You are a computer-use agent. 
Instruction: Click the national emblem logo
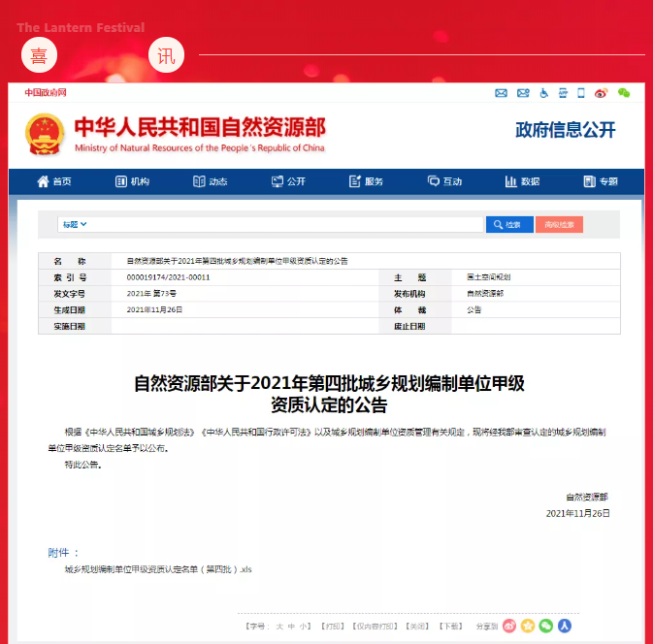coord(44,135)
